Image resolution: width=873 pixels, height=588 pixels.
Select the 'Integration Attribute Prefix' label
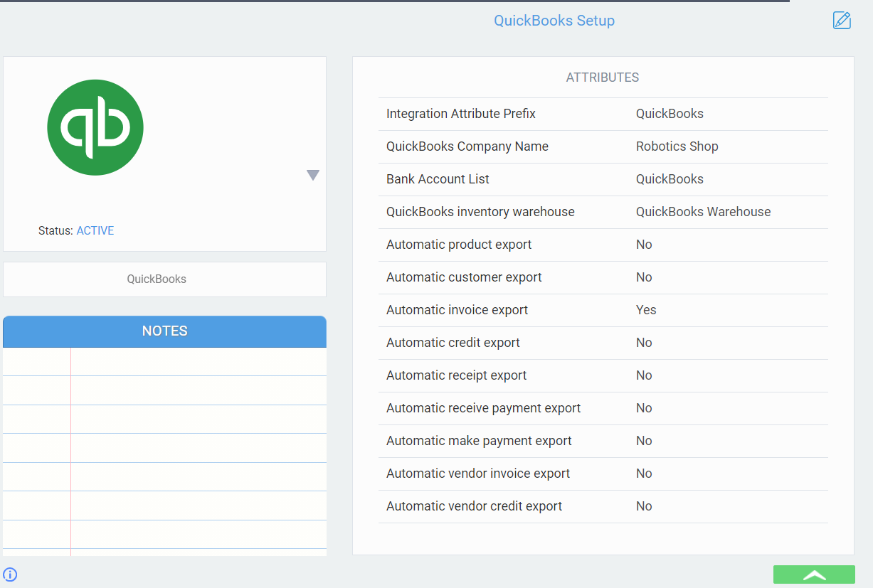(461, 114)
